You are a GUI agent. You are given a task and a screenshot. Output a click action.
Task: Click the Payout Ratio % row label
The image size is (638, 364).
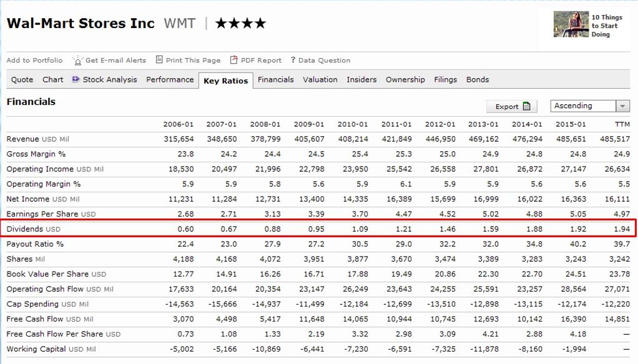[x=35, y=244]
